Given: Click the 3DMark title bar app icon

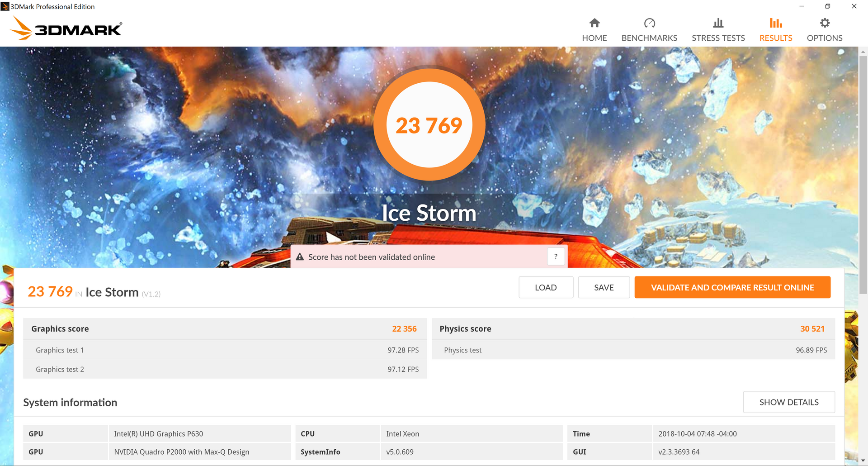Looking at the screenshot, I should [5, 6].
